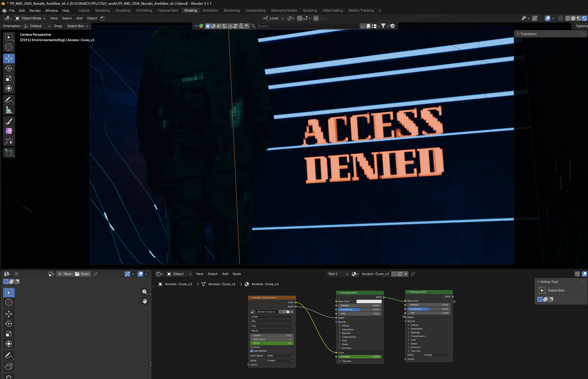The image size is (588, 379).
Task: Select Move tool in image editor toolbar
Action: (9, 314)
